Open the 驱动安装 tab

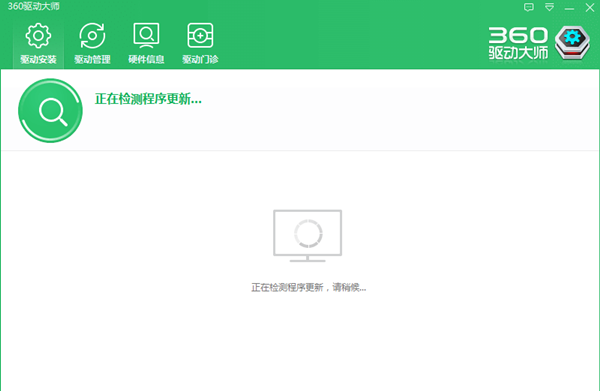click(x=38, y=43)
